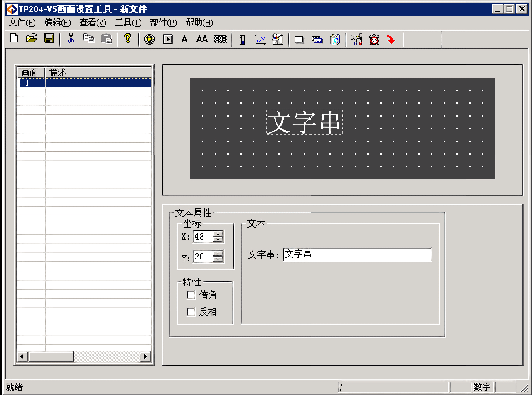This screenshot has height=395, width=532.
Task: Click the list's right scroll arrow
Action: point(145,356)
